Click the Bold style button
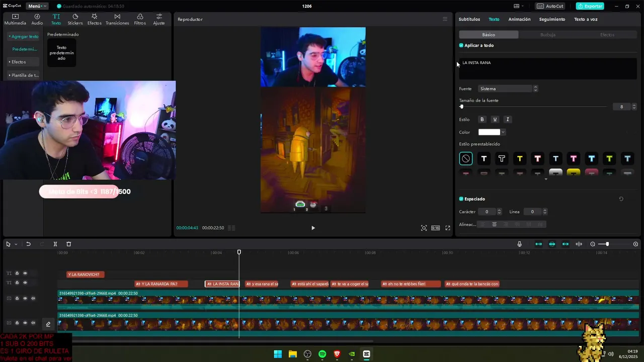Screen dimensions: 644x362 point(482,119)
